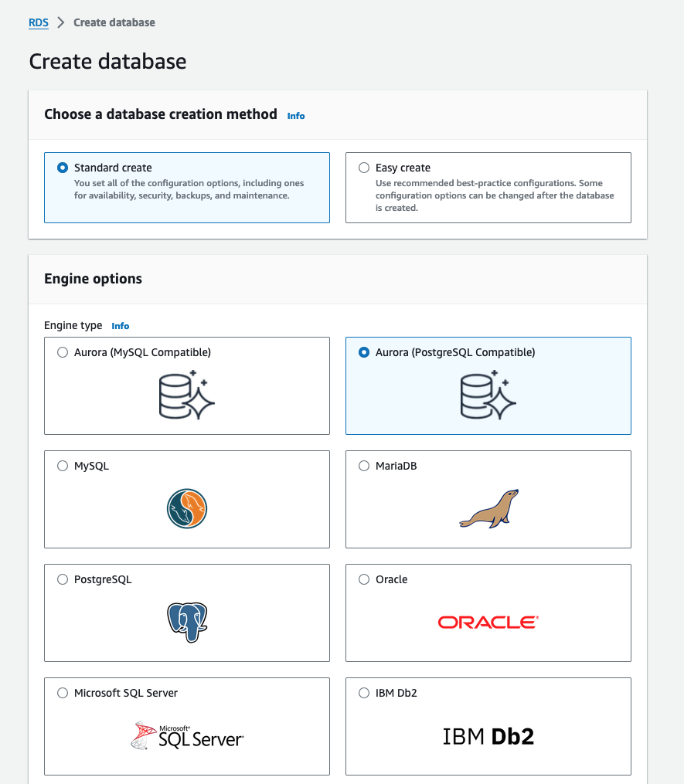Open Info link for database creation method
The image size is (684, 784).
click(x=296, y=116)
